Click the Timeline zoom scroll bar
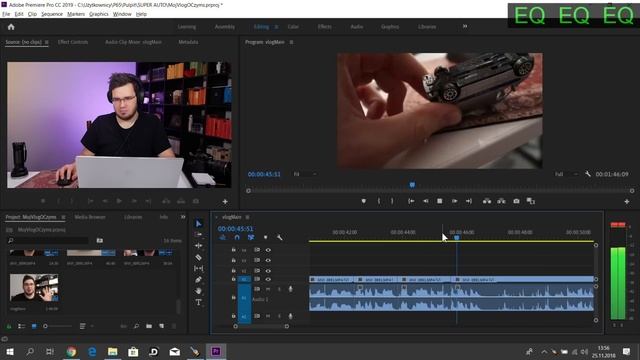The height and width of the screenshot is (360, 640). pos(261,327)
